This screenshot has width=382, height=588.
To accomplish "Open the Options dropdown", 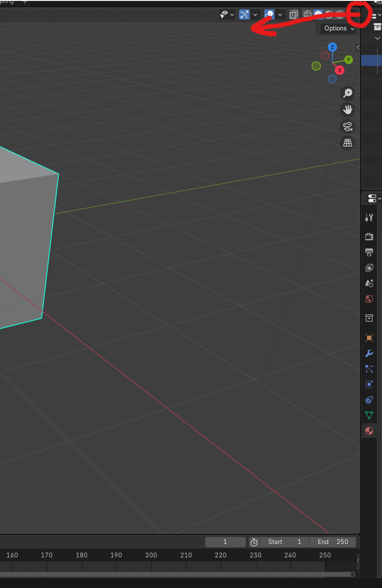I will coord(339,28).
